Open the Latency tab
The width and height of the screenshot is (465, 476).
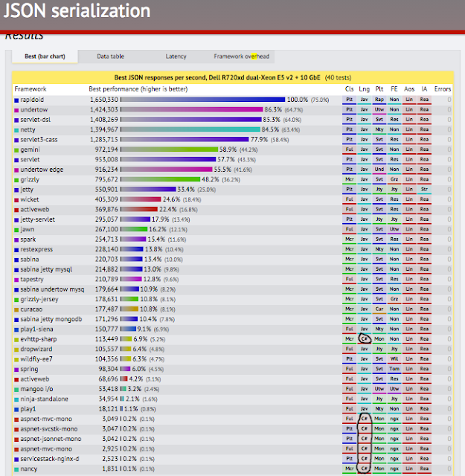176,57
